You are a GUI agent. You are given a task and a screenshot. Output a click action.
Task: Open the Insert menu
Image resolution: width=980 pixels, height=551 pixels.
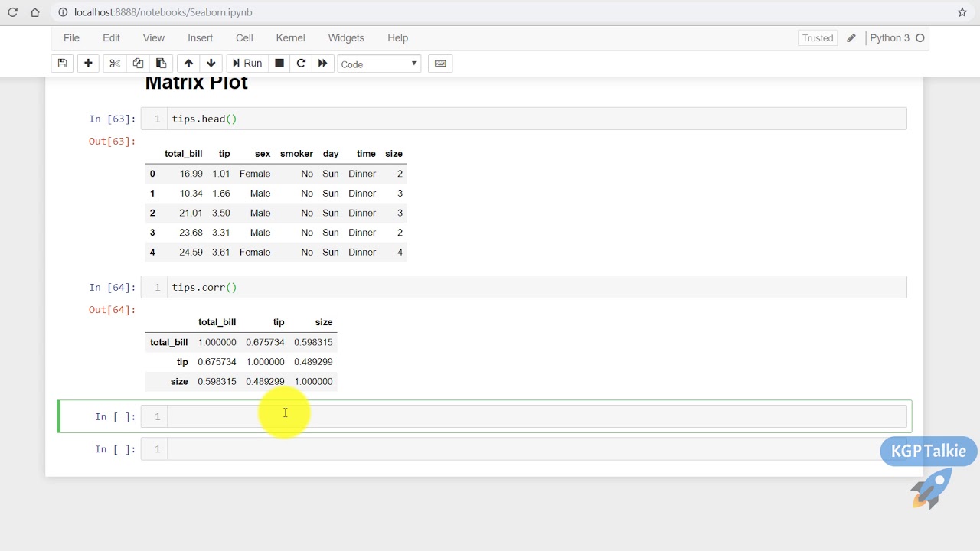pyautogui.click(x=201, y=37)
